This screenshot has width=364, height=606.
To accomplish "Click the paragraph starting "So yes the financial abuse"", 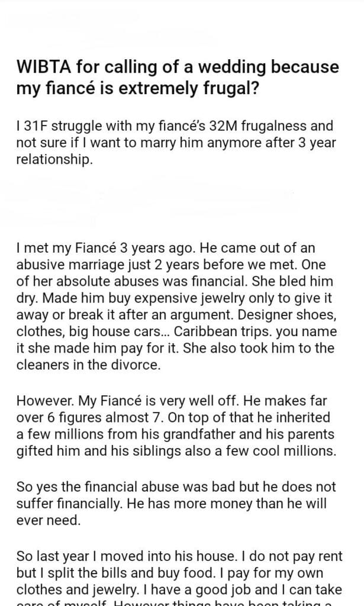I will (x=176, y=504).
